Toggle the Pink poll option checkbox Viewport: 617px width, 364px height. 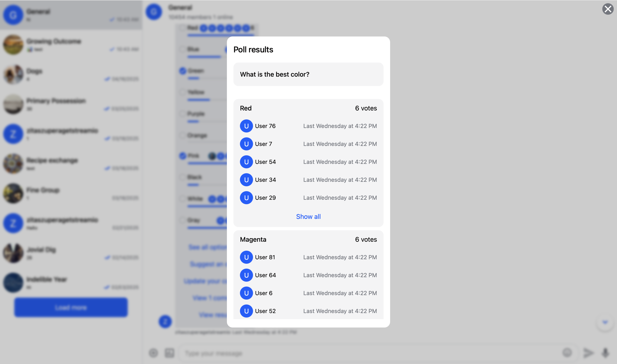coord(182,156)
